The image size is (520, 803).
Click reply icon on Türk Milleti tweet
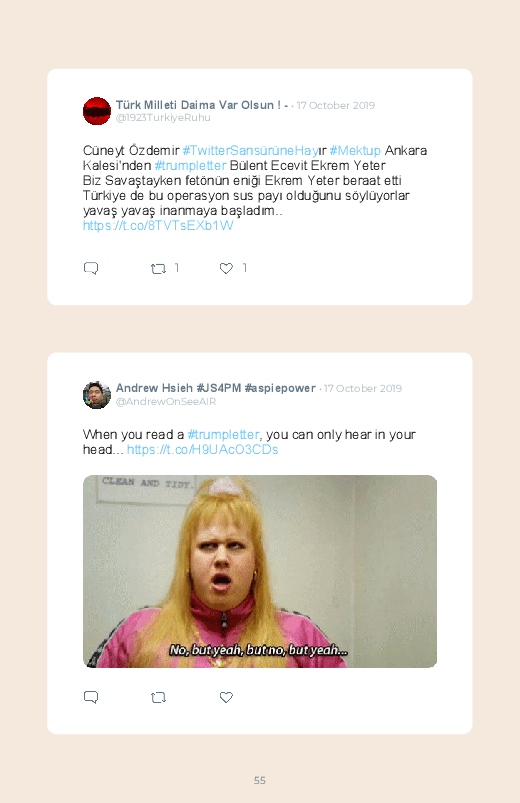tap(91, 268)
